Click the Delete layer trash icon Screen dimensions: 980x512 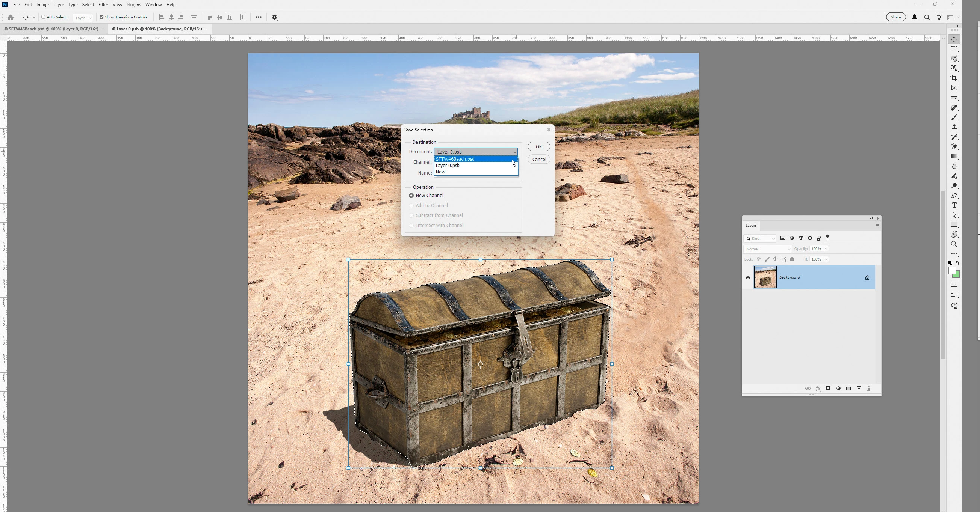[x=868, y=389]
